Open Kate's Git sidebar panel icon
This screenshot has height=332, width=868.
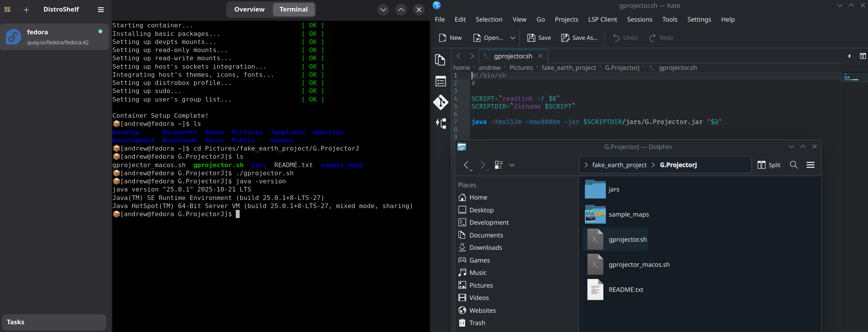click(440, 102)
